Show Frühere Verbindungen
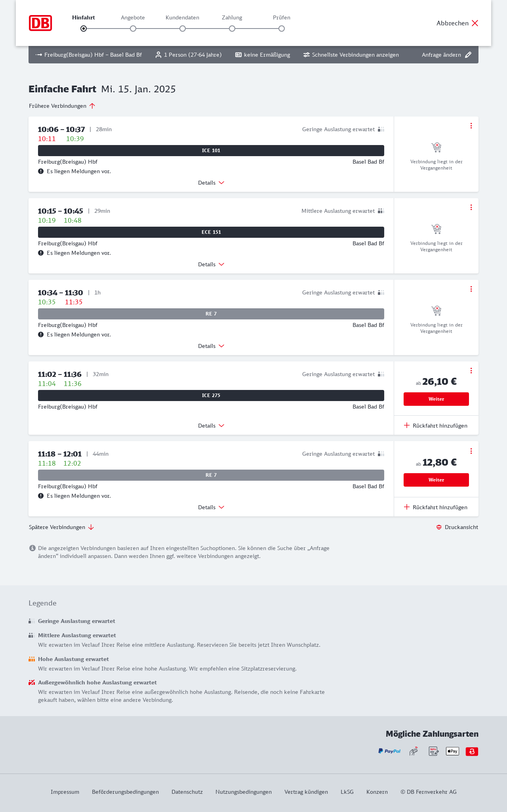This screenshot has width=507, height=812. point(62,106)
